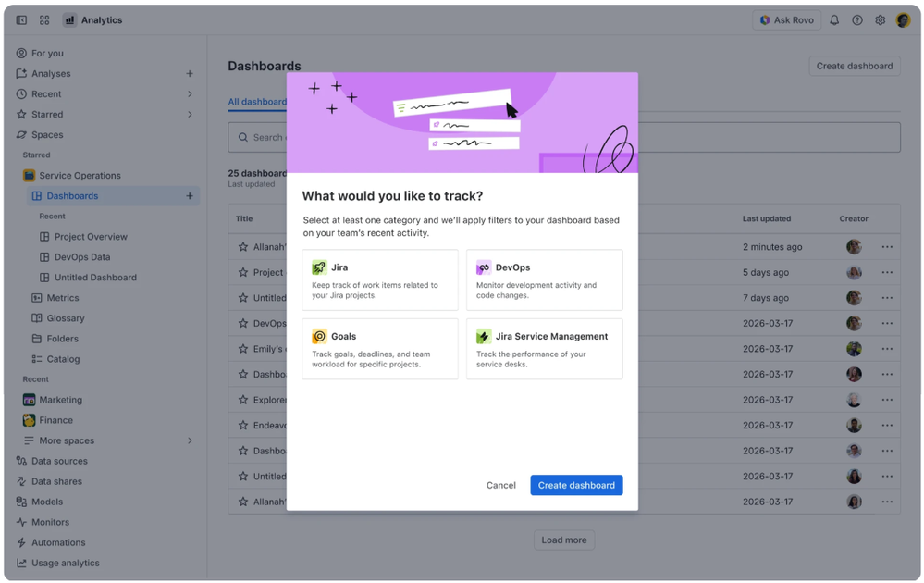924x583 pixels.
Task: Expand the Starred menu chevron
Action: (190, 115)
